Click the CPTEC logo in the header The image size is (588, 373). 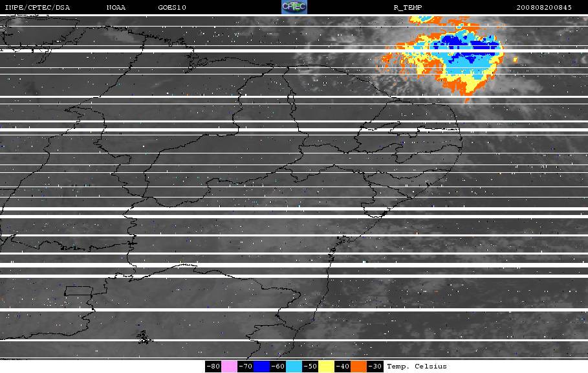(294, 6)
